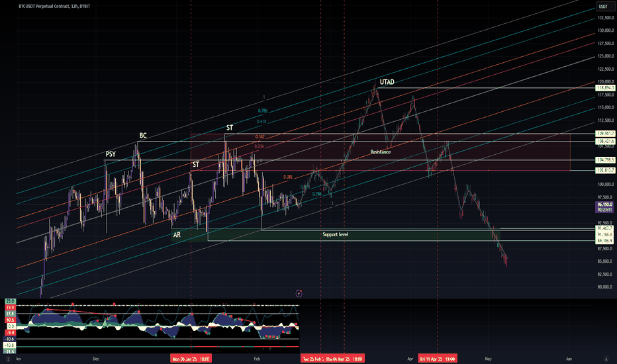The height and width of the screenshot is (364, 617).
Task: Select the UTAD annotation label
Action: 387,82
